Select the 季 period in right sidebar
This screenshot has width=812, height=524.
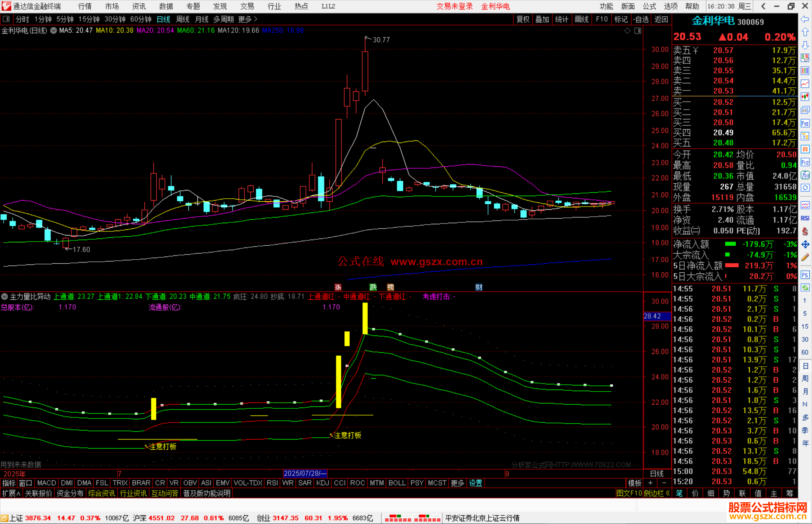click(x=805, y=430)
